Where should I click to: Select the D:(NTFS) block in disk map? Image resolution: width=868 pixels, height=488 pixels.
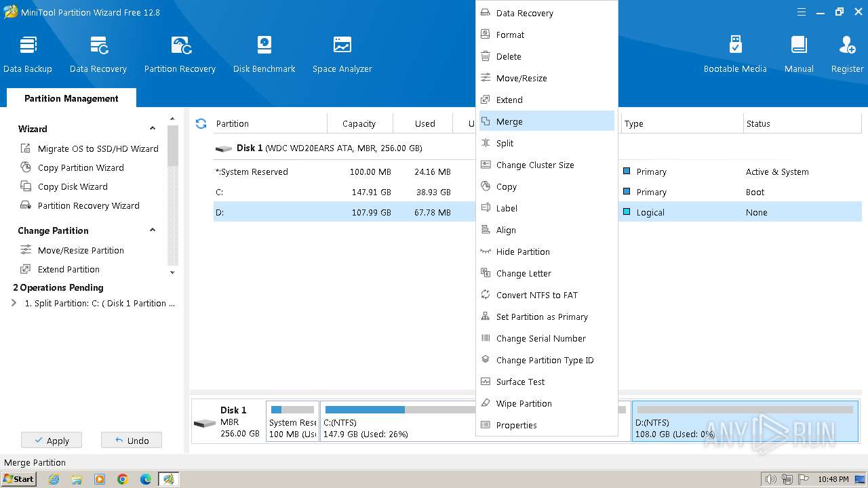tap(745, 421)
